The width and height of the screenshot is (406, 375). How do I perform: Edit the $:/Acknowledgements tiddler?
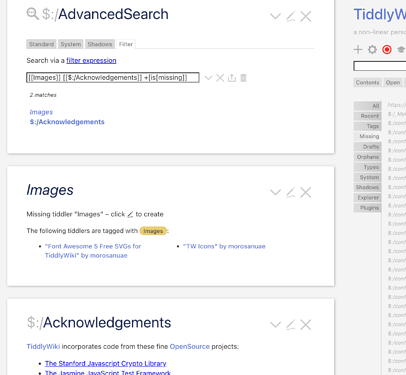click(x=291, y=325)
